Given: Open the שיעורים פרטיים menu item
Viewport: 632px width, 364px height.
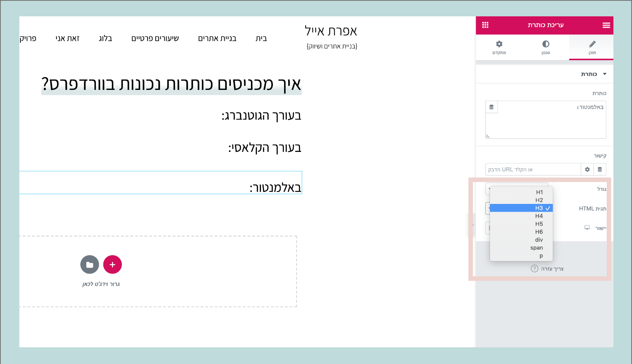Looking at the screenshot, I should coord(155,38).
